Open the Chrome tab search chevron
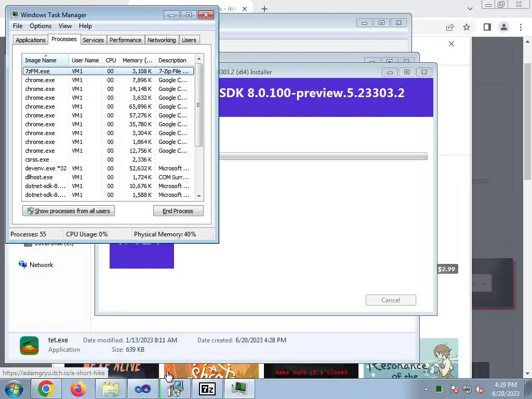This screenshot has height=399, width=532. point(470,9)
